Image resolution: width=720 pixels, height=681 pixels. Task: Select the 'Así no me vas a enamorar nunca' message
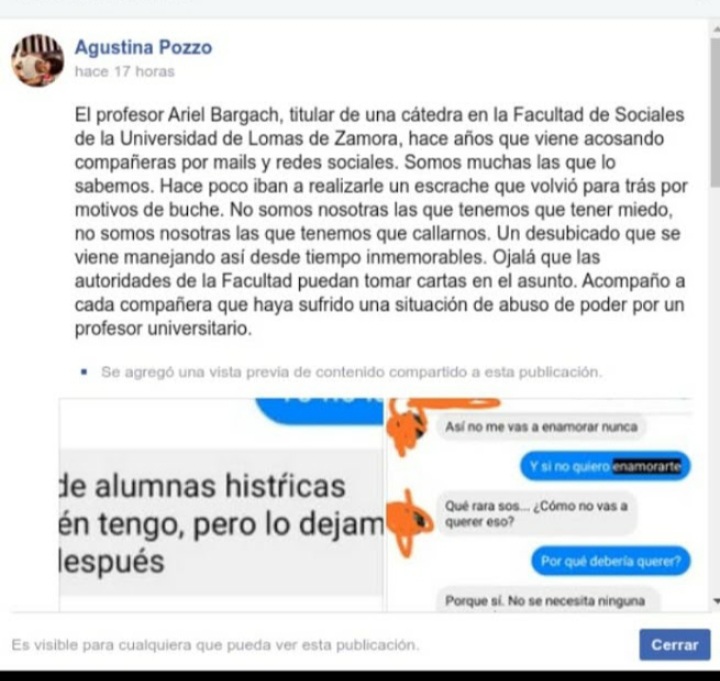pyautogui.click(x=541, y=427)
